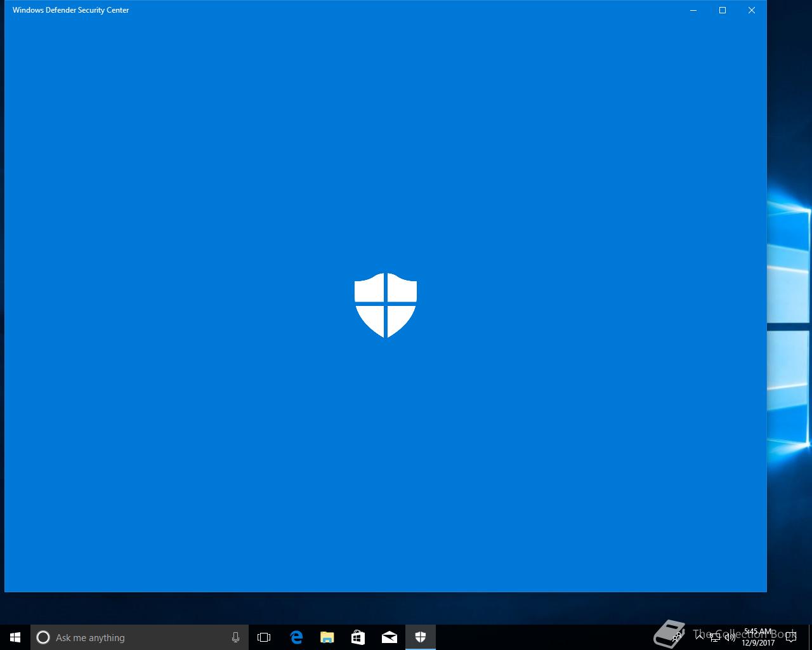Viewport: 812px width, 650px height.
Task: Open the Action Center notification icon
Action: pos(790,637)
